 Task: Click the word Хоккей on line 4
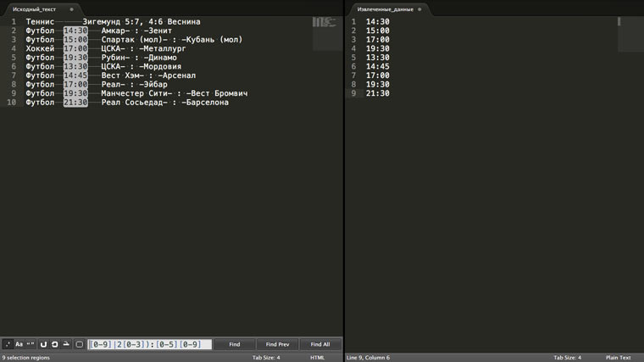(x=40, y=48)
